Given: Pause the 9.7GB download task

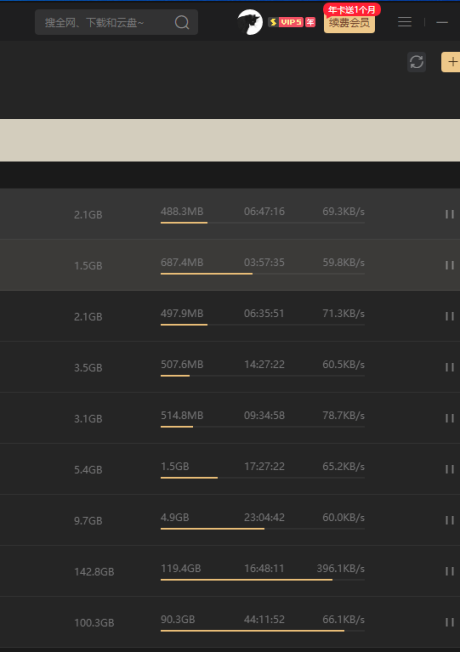Looking at the screenshot, I should point(450,520).
